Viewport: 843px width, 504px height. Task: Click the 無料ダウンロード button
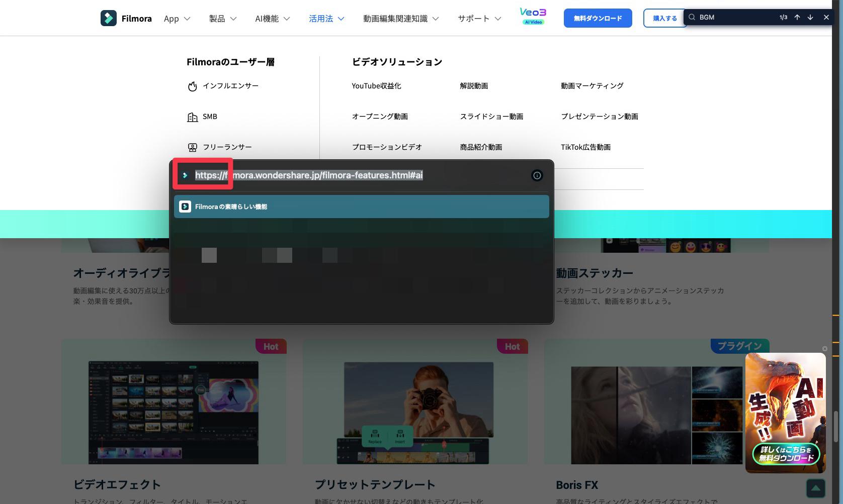click(x=598, y=18)
